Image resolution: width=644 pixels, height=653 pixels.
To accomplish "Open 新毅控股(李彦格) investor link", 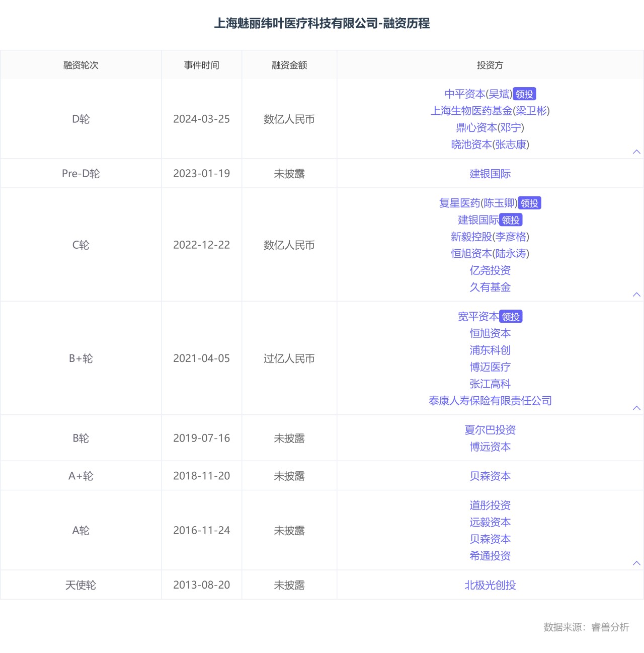I will [x=490, y=237].
